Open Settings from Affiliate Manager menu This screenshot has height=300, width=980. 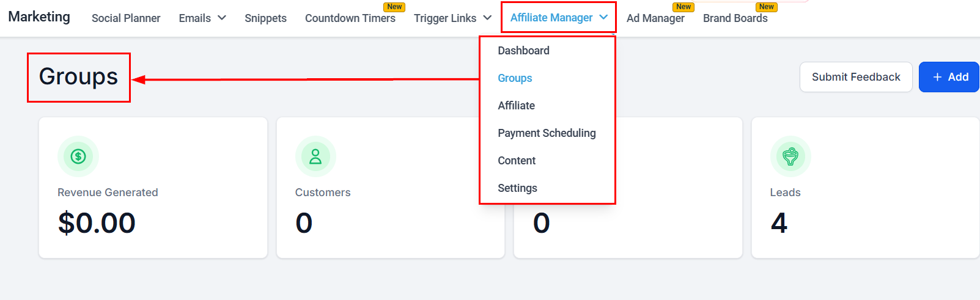pos(517,188)
